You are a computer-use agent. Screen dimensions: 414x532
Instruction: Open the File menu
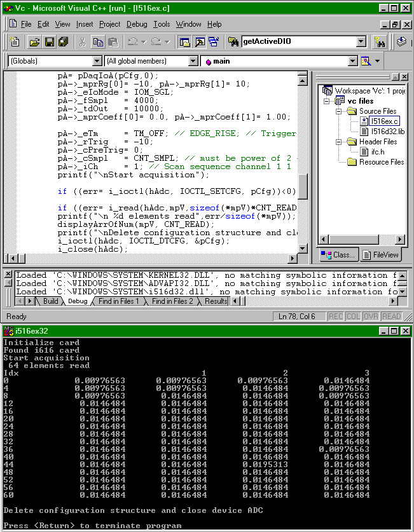[x=26, y=24]
